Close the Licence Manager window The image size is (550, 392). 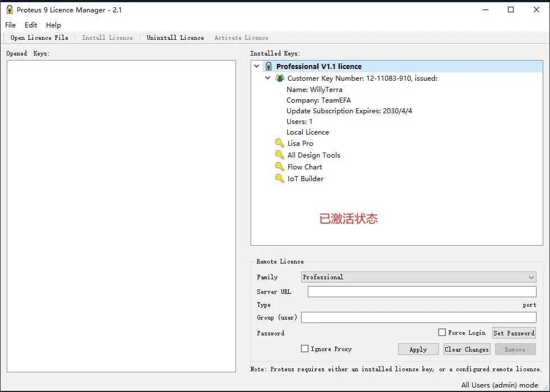pos(537,10)
